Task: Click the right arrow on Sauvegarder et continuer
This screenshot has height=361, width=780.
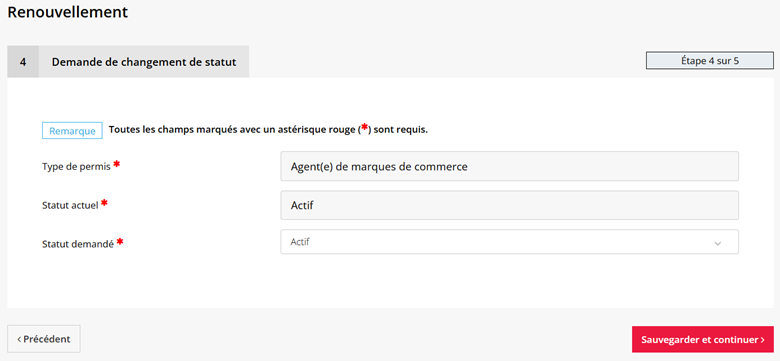Action: click(x=763, y=340)
